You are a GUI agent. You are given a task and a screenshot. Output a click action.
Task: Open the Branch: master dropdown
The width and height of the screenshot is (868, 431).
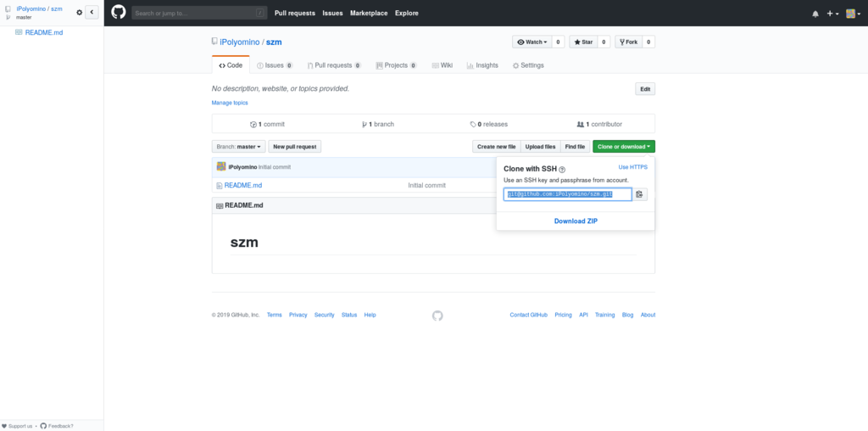tap(238, 147)
